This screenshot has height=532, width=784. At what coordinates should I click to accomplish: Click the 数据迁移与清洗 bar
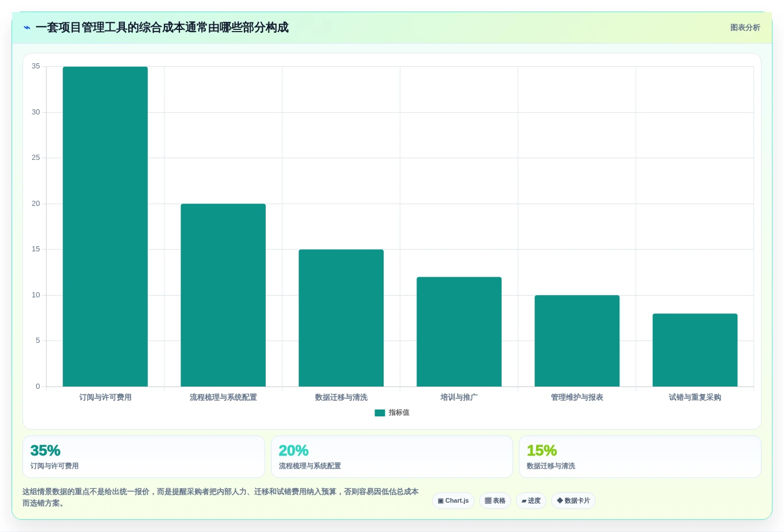341,318
